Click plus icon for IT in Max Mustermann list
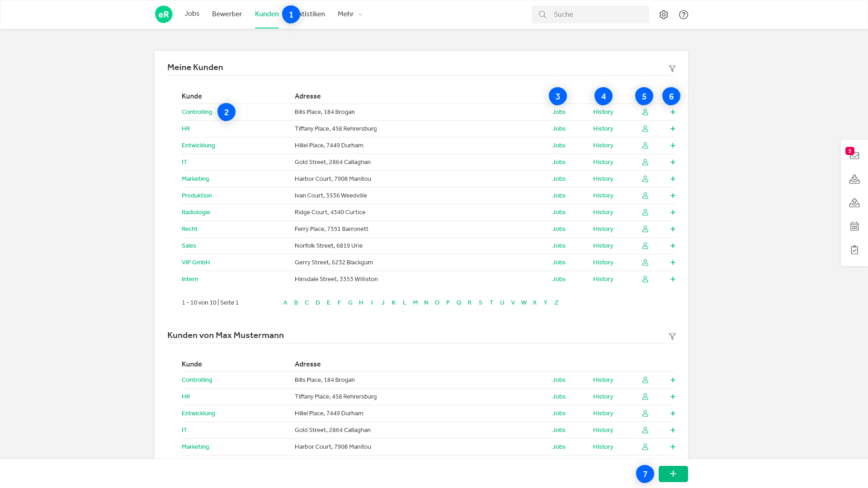Image resolution: width=868 pixels, height=488 pixels. [673, 430]
